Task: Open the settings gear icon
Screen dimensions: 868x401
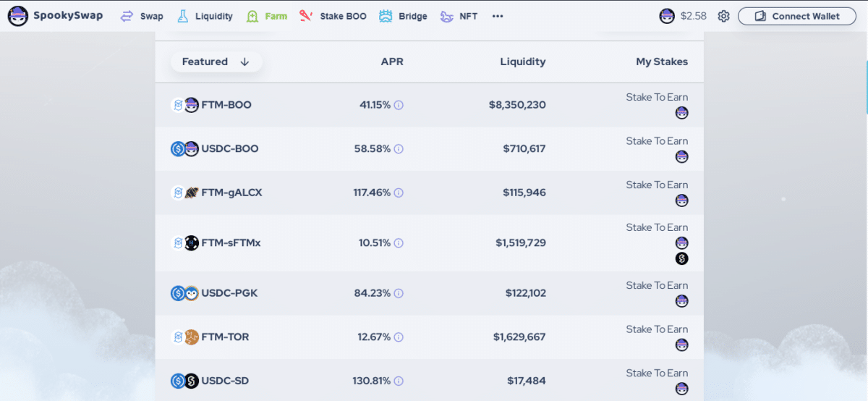Action: [723, 16]
